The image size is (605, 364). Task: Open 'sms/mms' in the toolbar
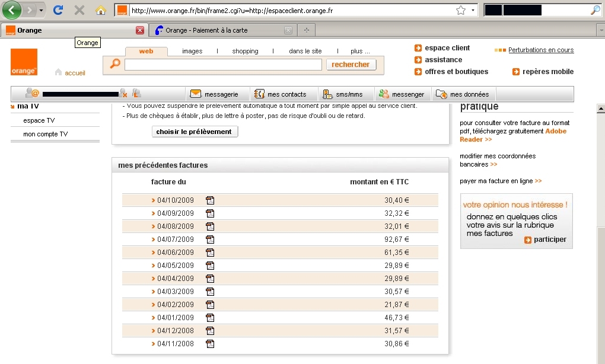tap(343, 94)
